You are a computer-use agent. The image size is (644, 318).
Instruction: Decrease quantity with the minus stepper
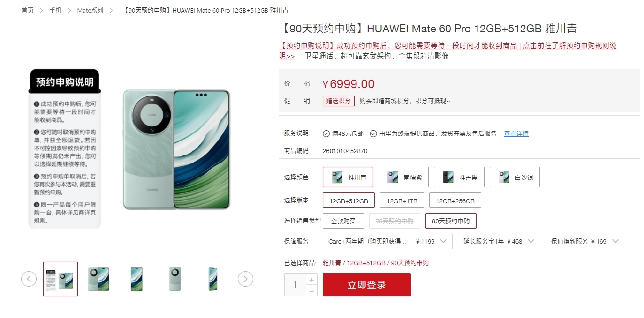311,291
